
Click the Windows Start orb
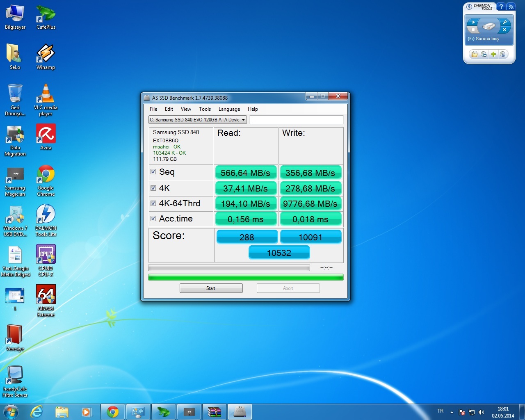coord(11,412)
